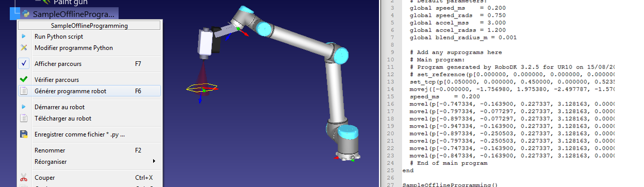Select Couper menu entry
The image size is (644, 187).
(x=45, y=178)
